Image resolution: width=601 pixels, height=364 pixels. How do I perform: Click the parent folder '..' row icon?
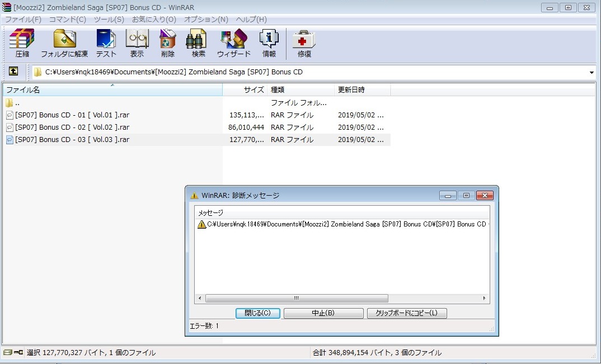pos(9,103)
